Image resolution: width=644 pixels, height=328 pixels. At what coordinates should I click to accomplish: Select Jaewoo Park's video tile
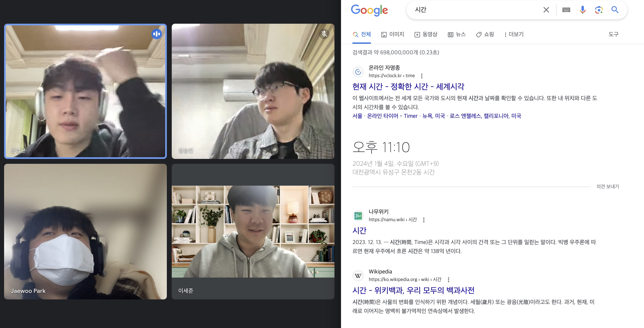click(x=85, y=231)
